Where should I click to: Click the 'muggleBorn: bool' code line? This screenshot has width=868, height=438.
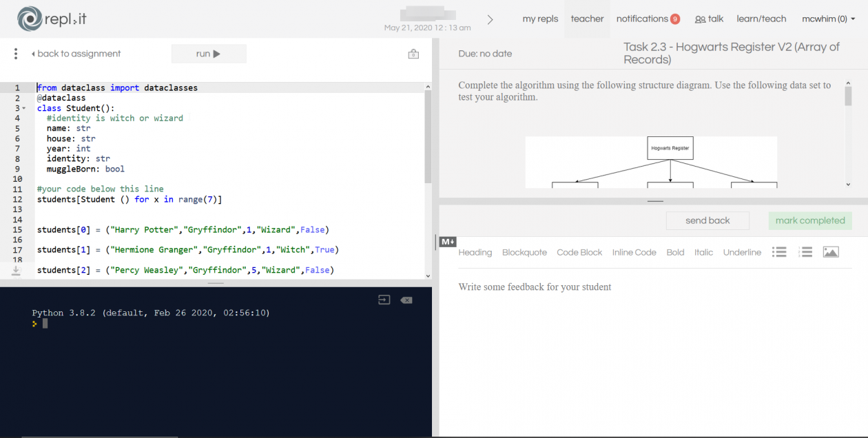coord(86,169)
